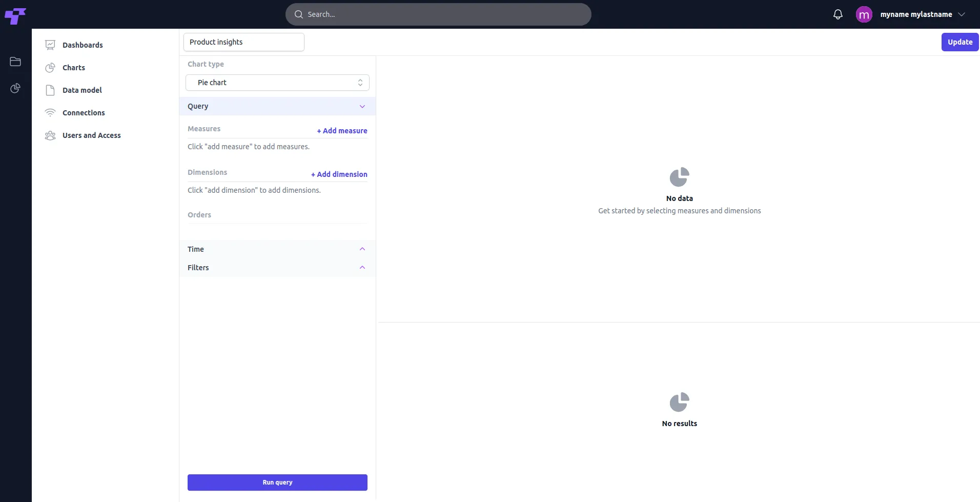
Task: Click the No data message title
Action: point(680,198)
